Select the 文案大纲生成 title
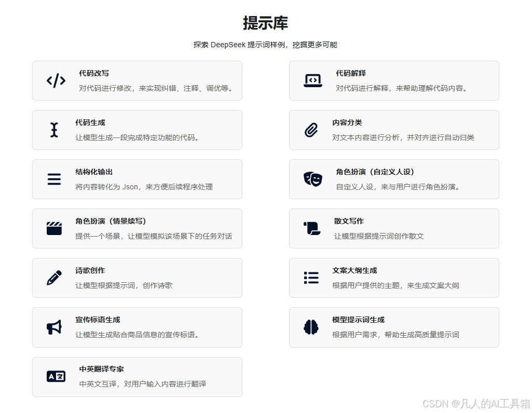The height and width of the screenshot is (413, 532). (x=354, y=271)
